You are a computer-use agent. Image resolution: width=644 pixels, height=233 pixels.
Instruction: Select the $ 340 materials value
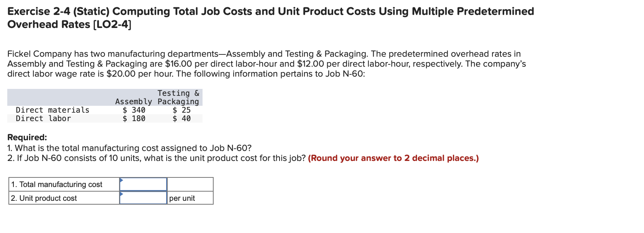point(134,110)
